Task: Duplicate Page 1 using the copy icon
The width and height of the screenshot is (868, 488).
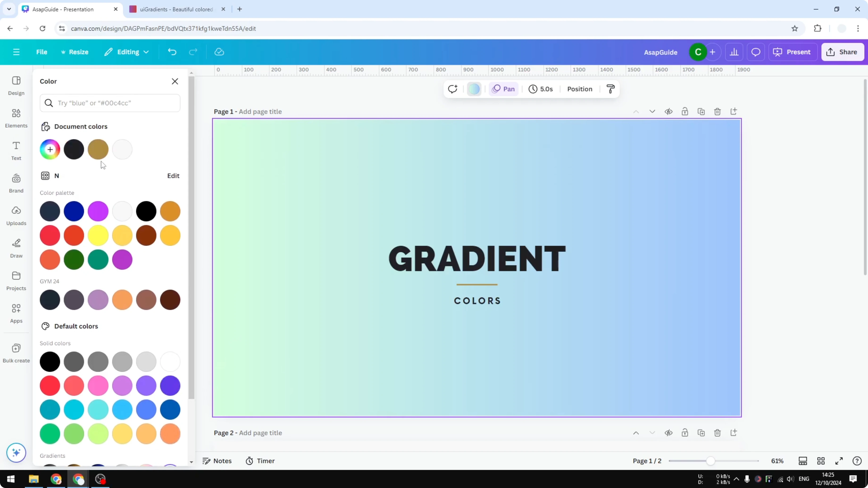Action: [701, 112]
